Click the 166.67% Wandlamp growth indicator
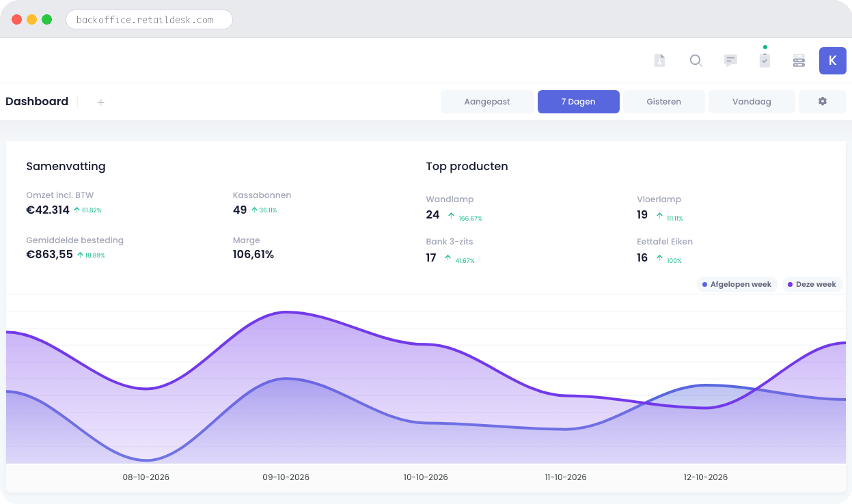This screenshot has height=504, width=852. click(x=465, y=219)
